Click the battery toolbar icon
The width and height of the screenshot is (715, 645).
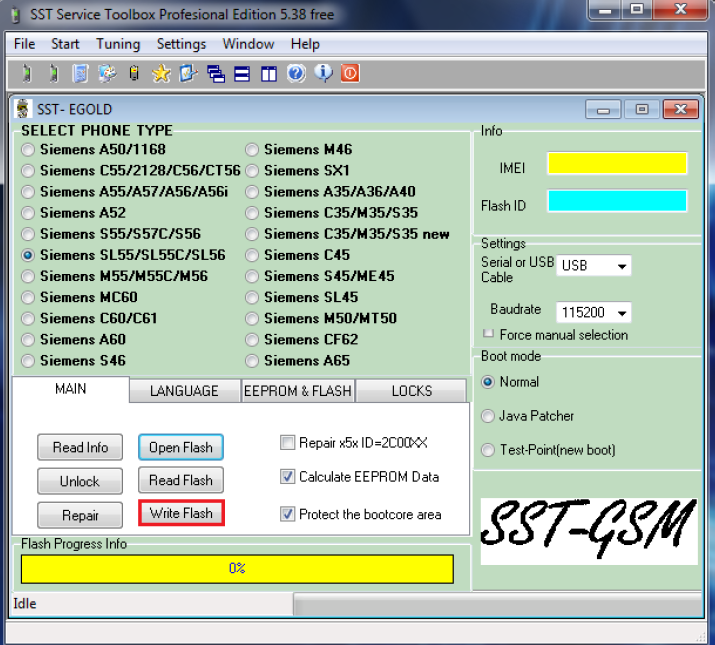[x=134, y=73]
